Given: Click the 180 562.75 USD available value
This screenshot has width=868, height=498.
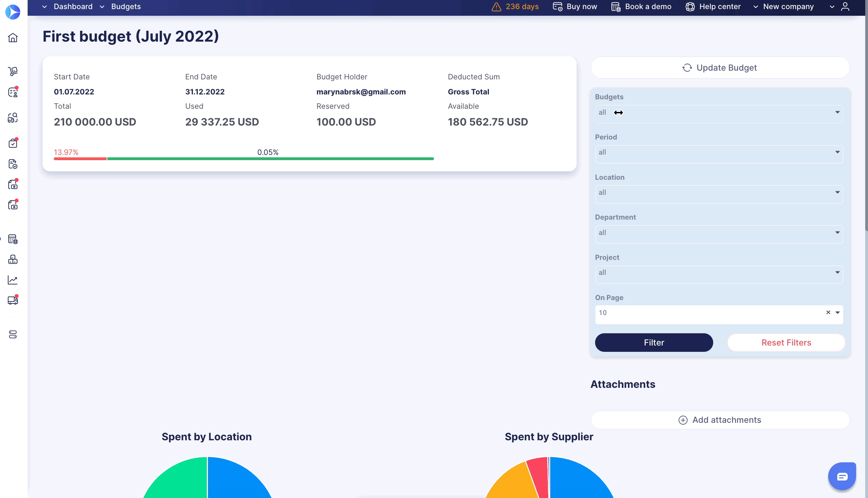Looking at the screenshot, I should [x=488, y=122].
